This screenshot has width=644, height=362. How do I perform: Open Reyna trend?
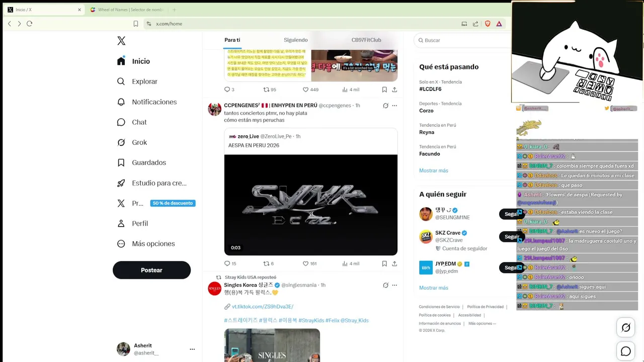point(427,132)
